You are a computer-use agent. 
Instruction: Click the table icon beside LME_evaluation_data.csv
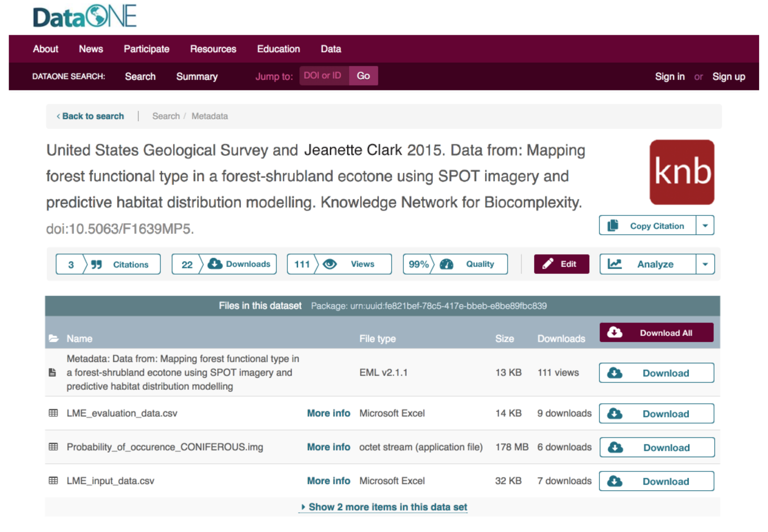pos(53,413)
